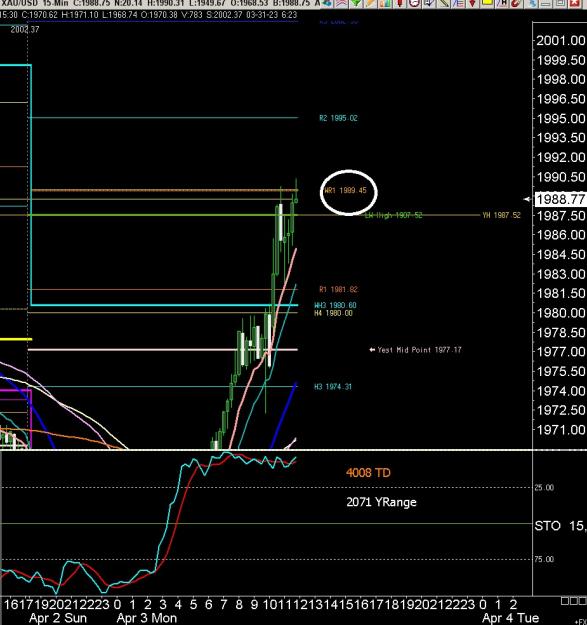Select the WR1 1989.45 level label
587x625 pixels.
pos(345,191)
